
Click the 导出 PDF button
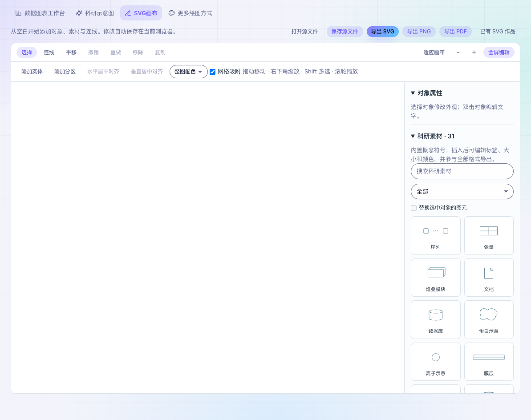tap(455, 32)
